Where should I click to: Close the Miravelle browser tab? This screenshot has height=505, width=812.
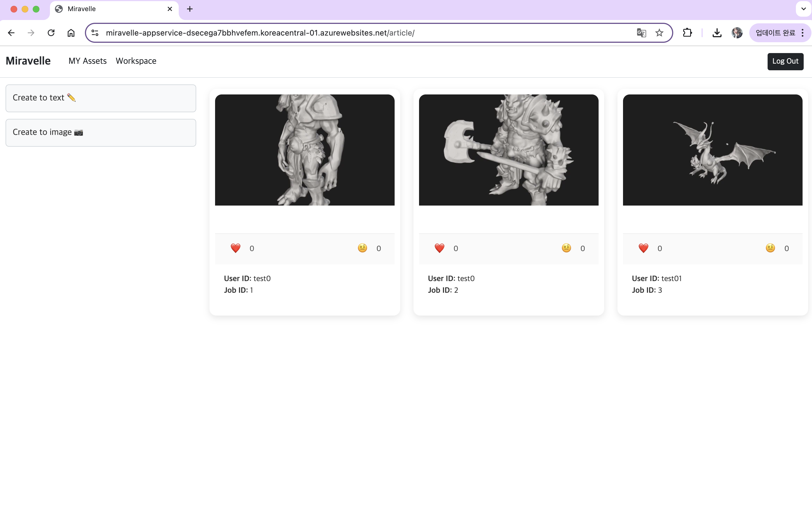coord(170,9)
